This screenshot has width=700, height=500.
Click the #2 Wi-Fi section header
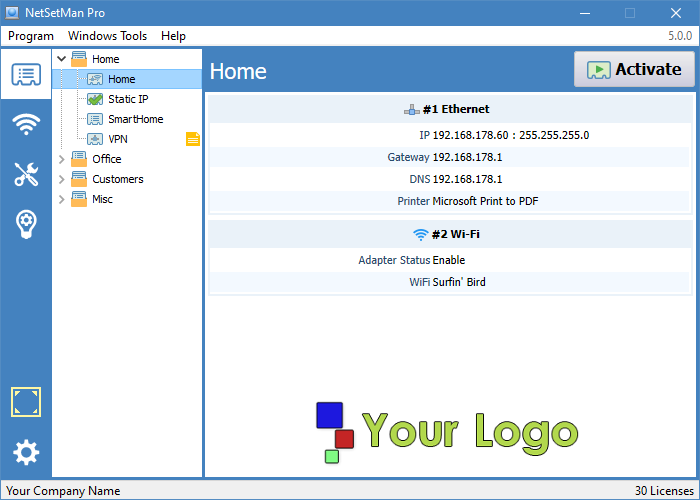pyautogui.click(x=450, y=234)
